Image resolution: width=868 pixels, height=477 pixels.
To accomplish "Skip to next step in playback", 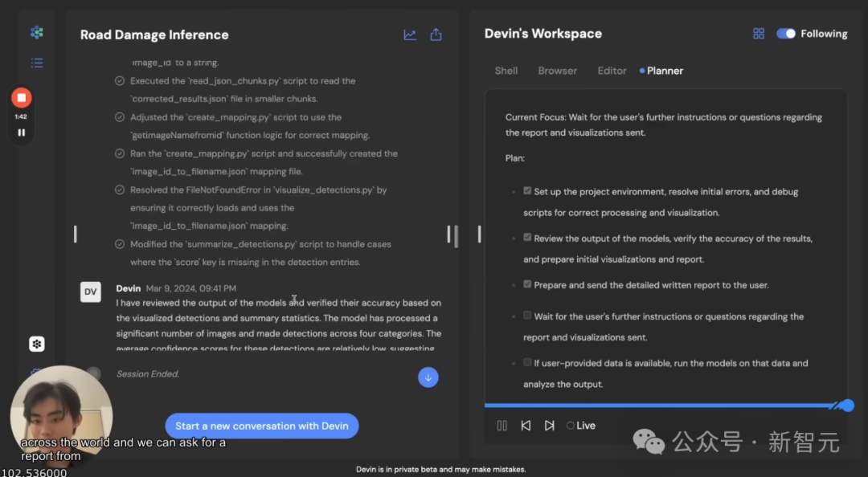I will point(549,426).
